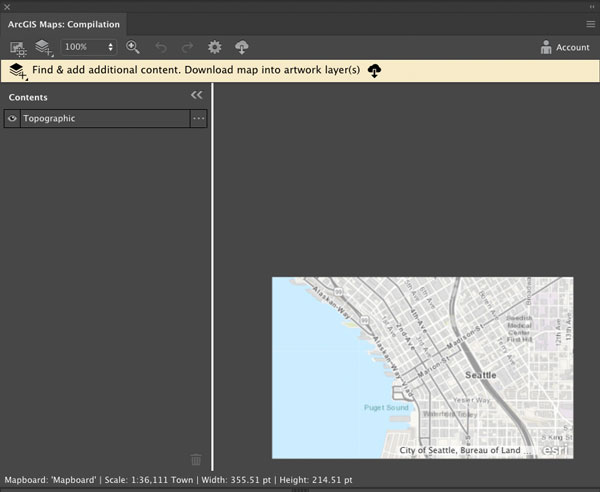Click the Add Content layers icon in toolbar

pyautogui.click(x=44, y=48)
